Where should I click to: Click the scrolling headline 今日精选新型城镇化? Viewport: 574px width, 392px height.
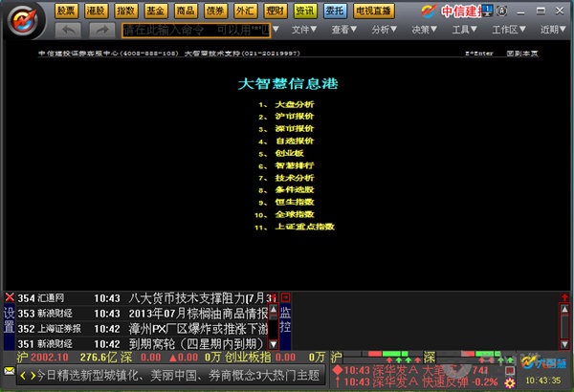178,376
